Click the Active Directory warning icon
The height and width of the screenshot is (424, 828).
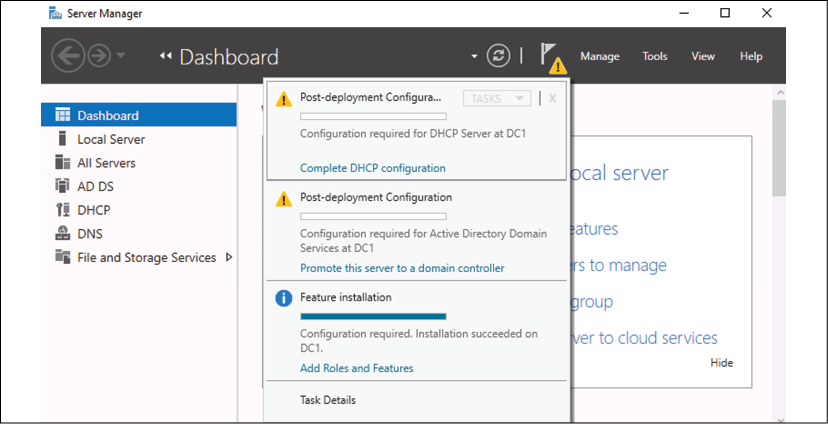click(x=284, y=199)
